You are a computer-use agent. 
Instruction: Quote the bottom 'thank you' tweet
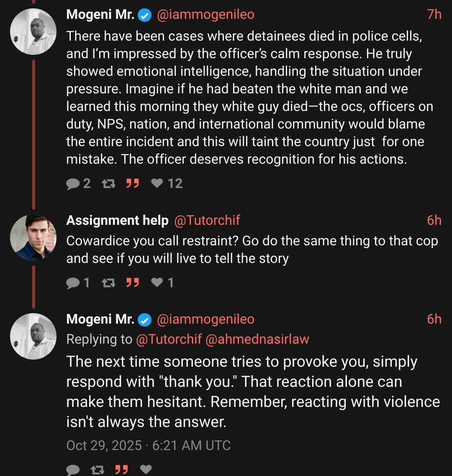click(x=121, y=470)
